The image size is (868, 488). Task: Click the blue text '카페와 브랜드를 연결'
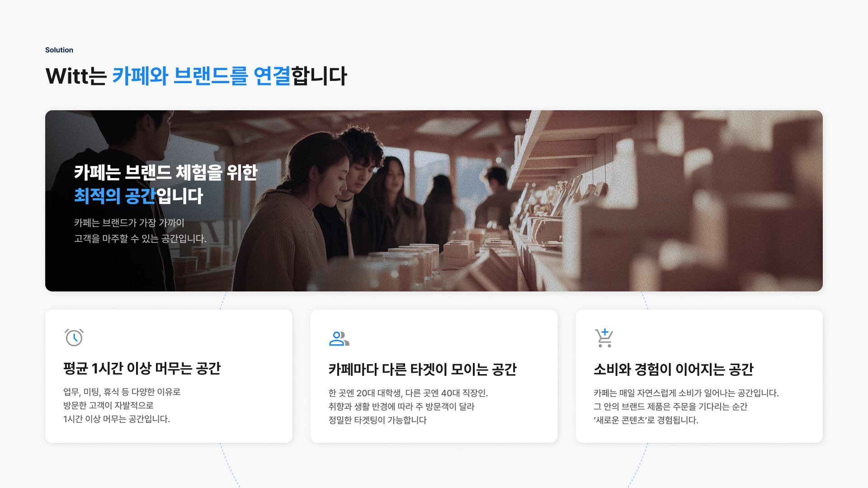tap(201, 76)
